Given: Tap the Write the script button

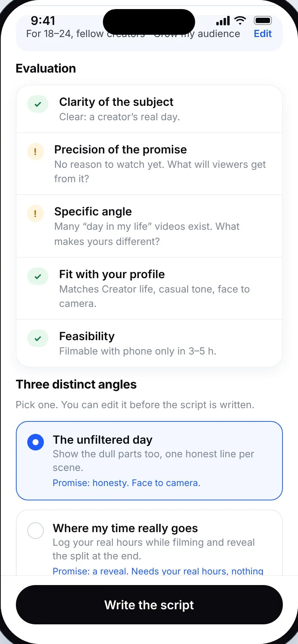Looking at the screenshot, I should point(149,605).
